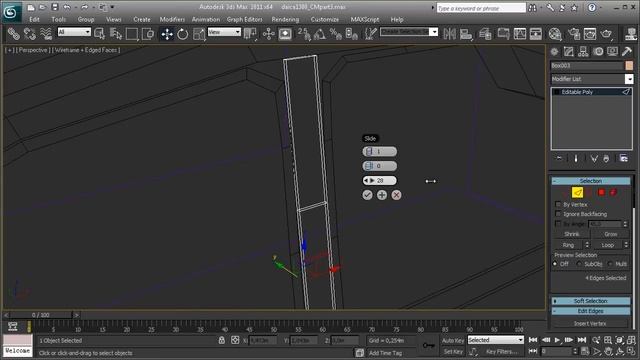This screenshot has width=640, height=360.
Task: Collapse the Edit Edges rollout
Action: pyautogui.click(x=591, y=311)
